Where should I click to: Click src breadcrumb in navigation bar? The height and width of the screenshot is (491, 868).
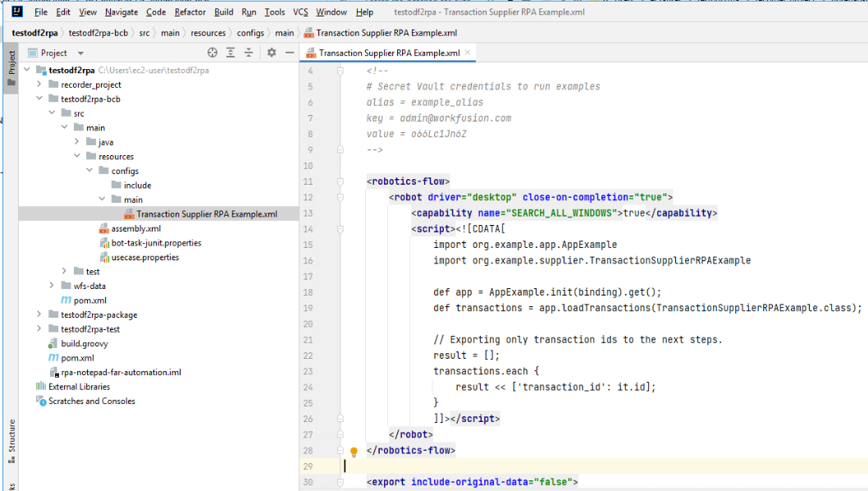coord(144,33)
